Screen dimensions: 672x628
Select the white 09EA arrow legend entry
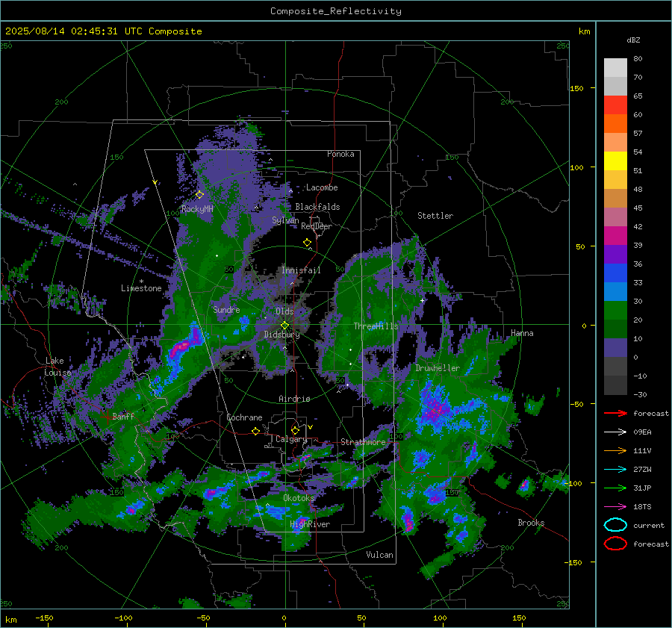[615, 432]
